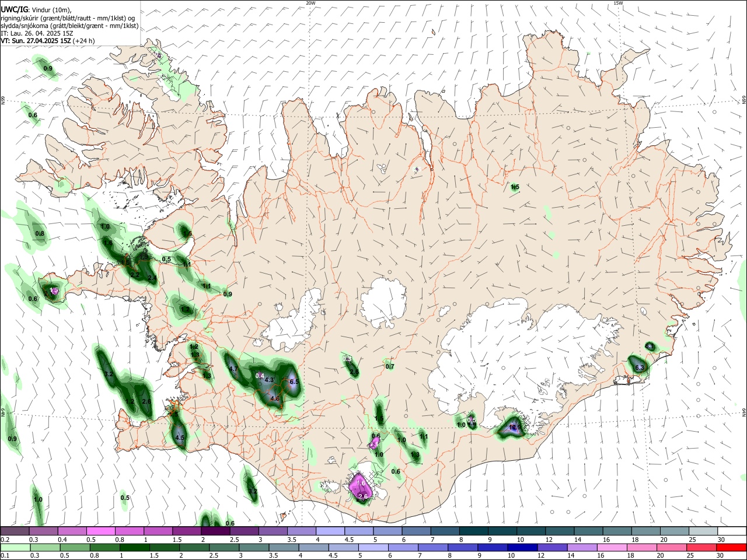Select the 4.3 precipitation value on the map
This screenshot has height=560, width=747.
pyautogui.click(x=269, y=380)
